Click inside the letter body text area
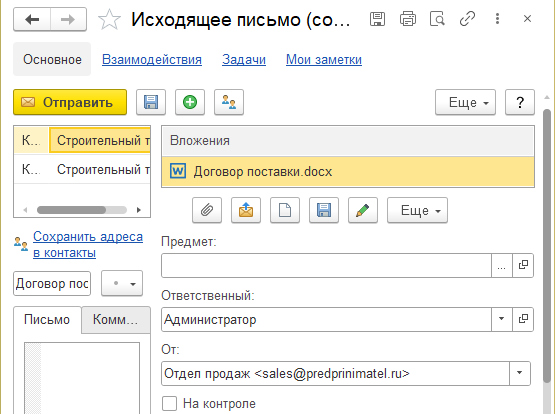Viewport: 555px width, 414px height. (82, 378)
